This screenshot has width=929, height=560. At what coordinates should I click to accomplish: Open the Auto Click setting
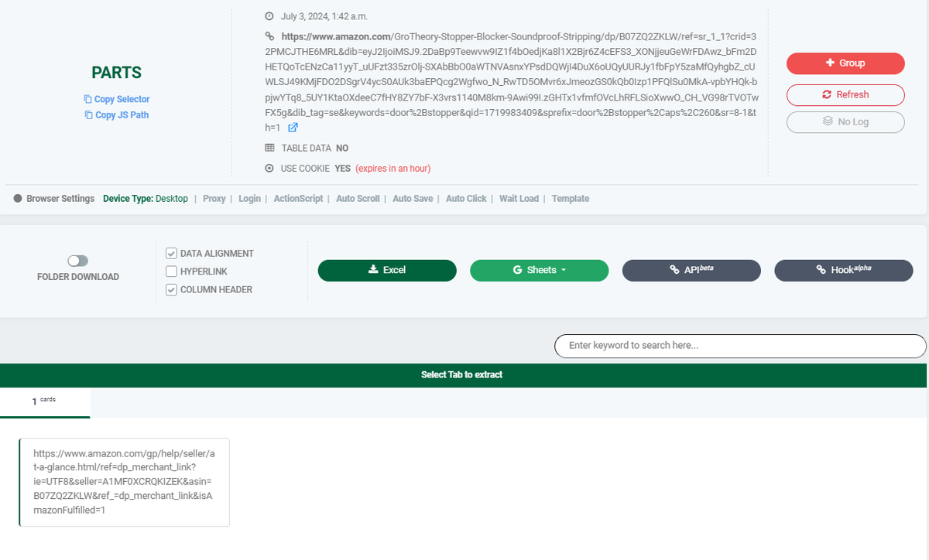(x=466, y=199)
